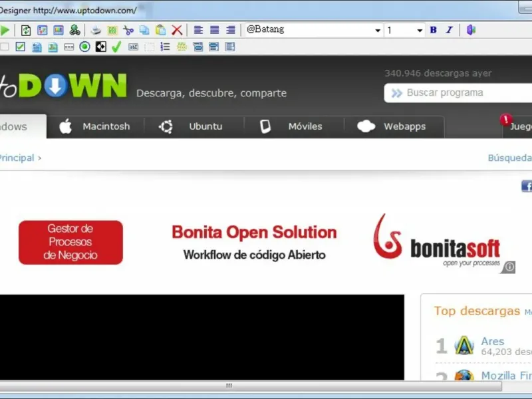Click the first blue stacked form icon
Viewport: 532px width, 399px height.
(198, 47)
